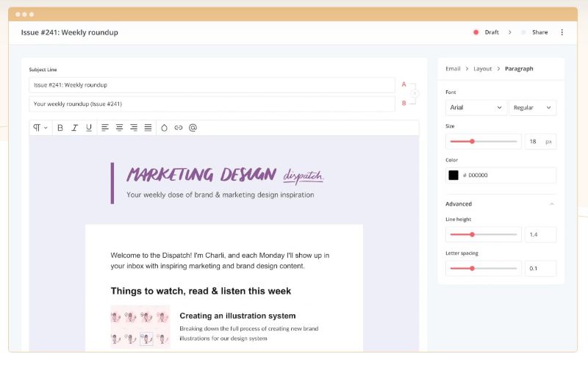Image resolution: width=588 pixels, height=365 pixels.
Task: Open the Arial font dropdown
Action: point(476,108)
